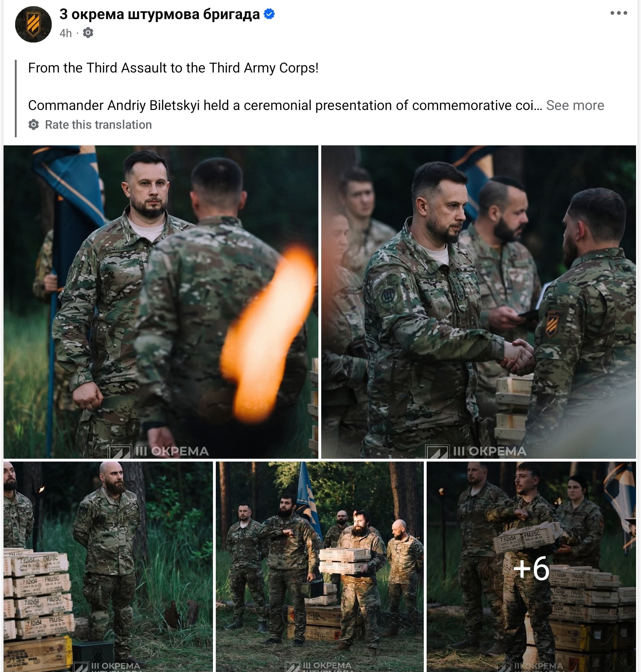Viewport: 641px width, 672px height.
Task: Open the photo of the bald bearded soldier
Action: pos(108,567)
